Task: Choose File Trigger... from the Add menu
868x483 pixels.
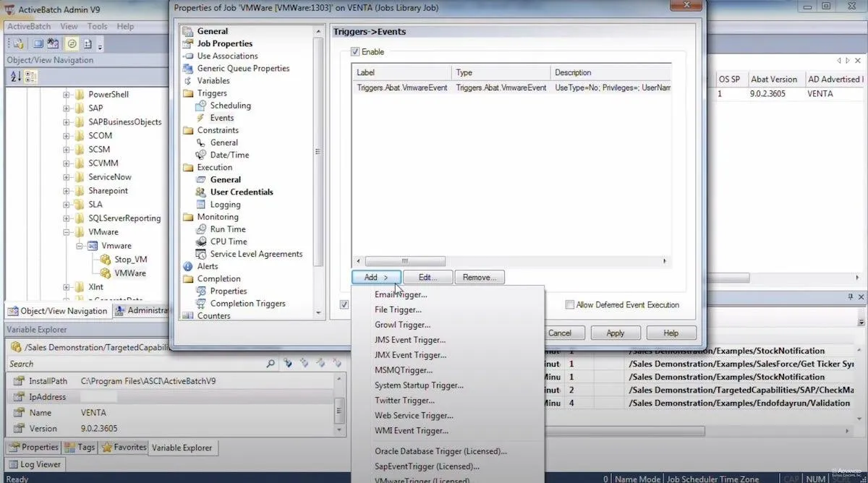Action: coord(399,309)
